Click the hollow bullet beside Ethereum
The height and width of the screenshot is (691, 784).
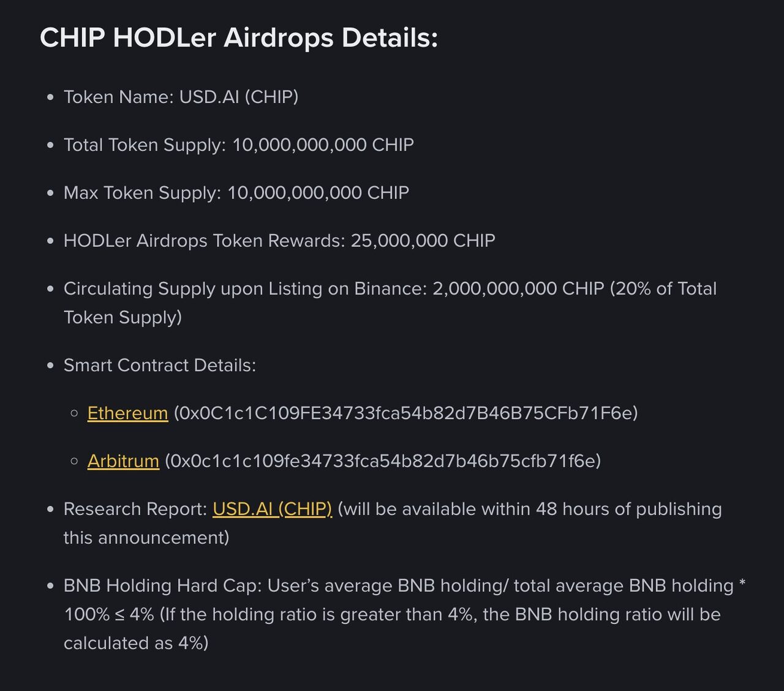point(74,413)
